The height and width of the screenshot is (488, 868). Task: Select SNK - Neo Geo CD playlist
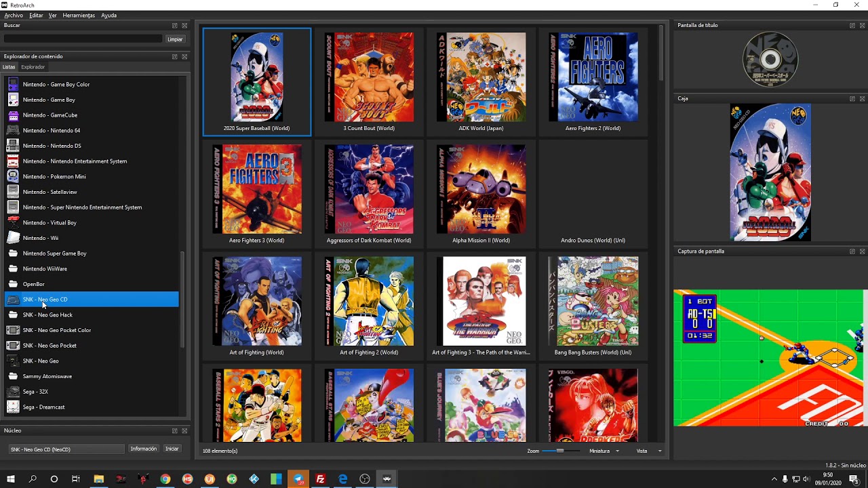[x=92, y=300]
